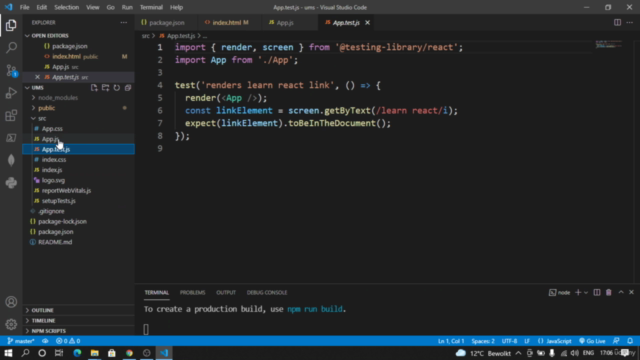Expand the public folder

[46, 108]
